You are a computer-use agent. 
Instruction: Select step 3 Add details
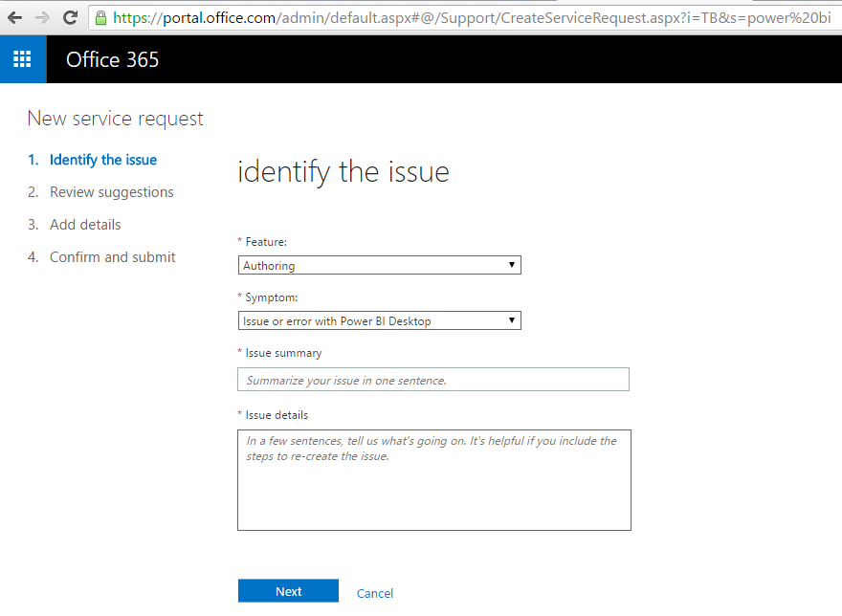74,225
